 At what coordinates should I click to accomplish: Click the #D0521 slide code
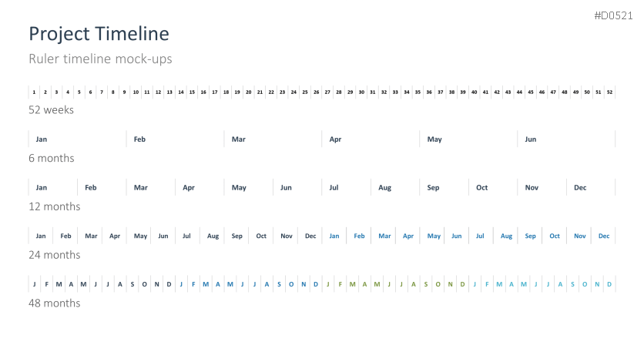[x=613, y=16]
